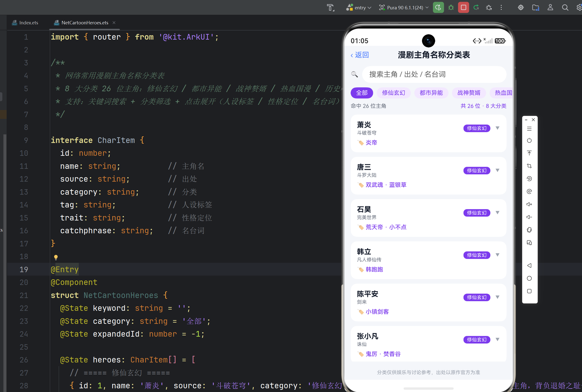Click the emulator volume down icon
The image size is (582, 392).
click(x=529, y=217)
